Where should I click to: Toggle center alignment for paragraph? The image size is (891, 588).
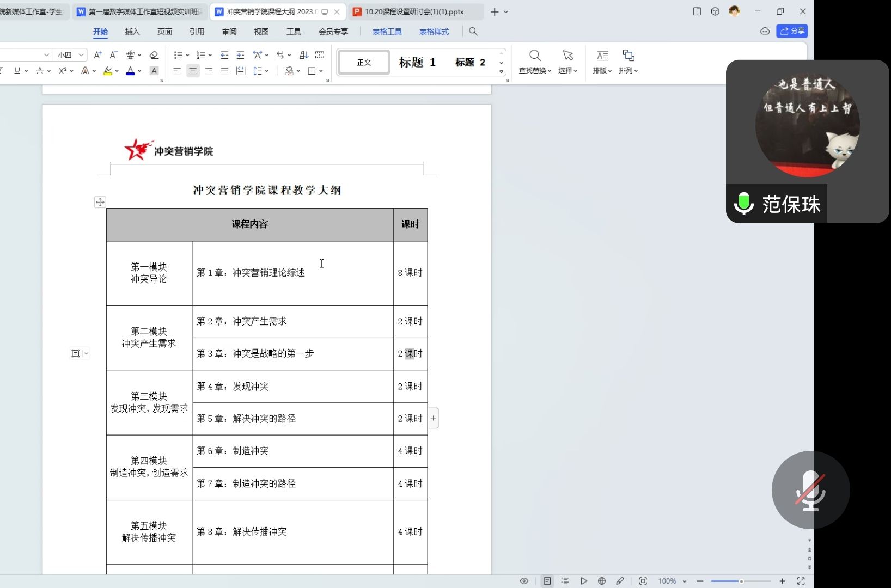[193, 71]
